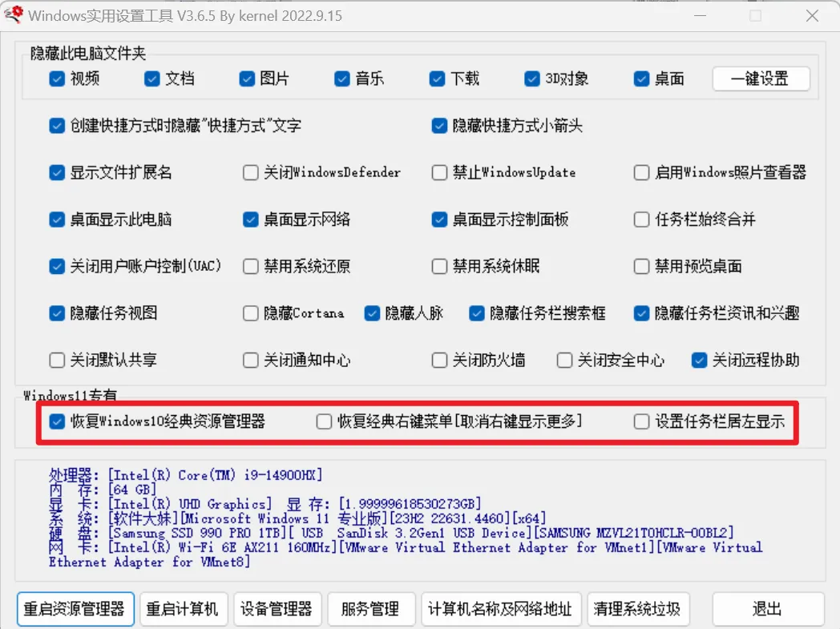
Task: Uncheck the 视频 folder checkbox
Action: point(57,79)
